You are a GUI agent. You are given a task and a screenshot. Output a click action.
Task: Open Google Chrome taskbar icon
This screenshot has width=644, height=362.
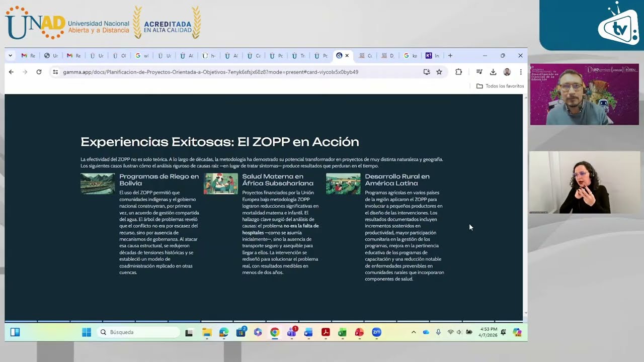(x=275, y=332)
